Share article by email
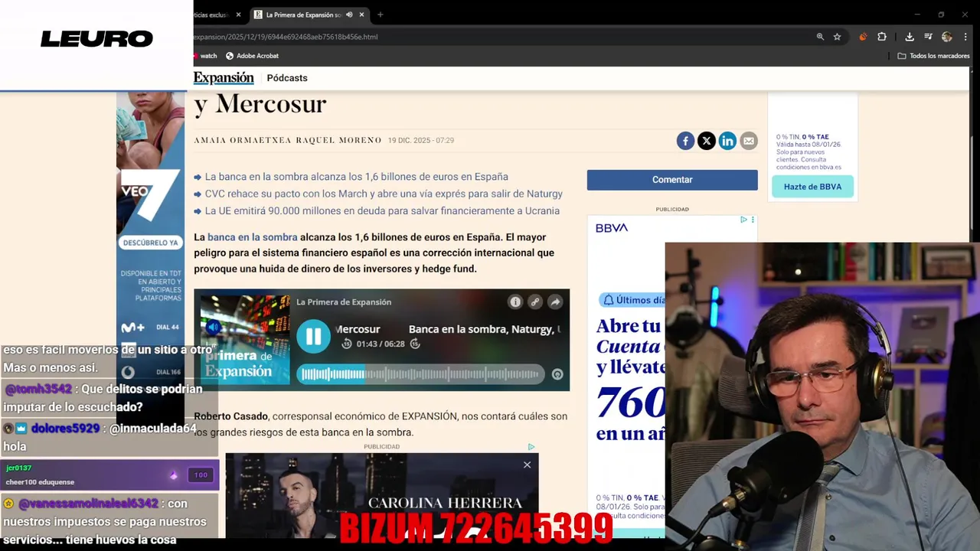This screenshot has height=551, width=980. coord(749,141)
